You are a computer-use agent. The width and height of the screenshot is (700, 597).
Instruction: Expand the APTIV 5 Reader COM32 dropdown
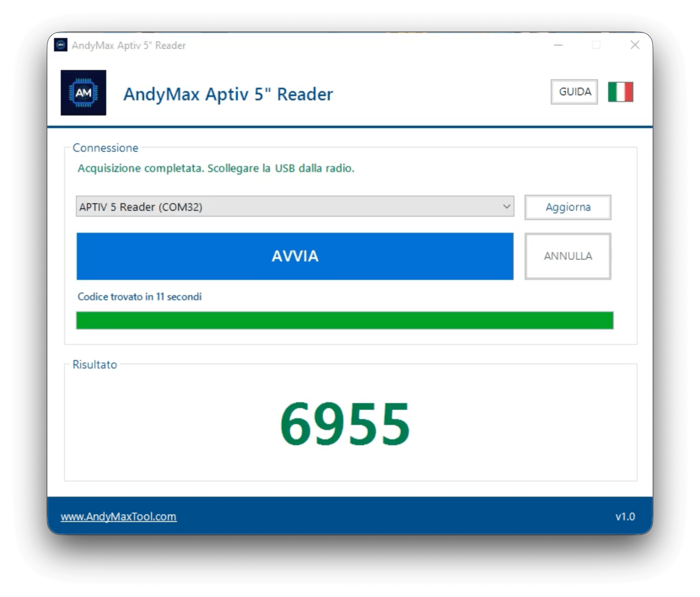point(295,207)
